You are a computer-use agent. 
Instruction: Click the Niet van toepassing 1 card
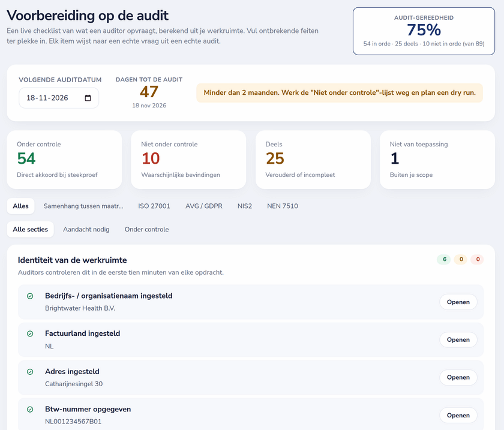point(437,160)
